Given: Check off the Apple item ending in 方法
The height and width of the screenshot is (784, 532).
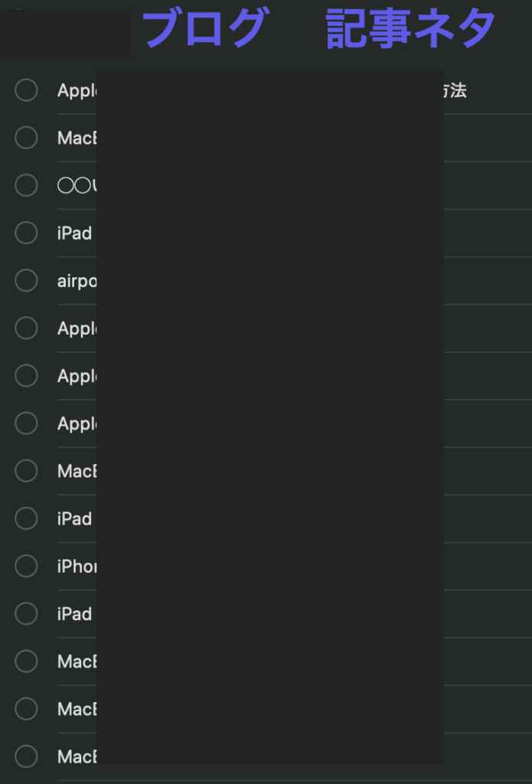Looking at the screenshot, I should click(x=27, y=90).
